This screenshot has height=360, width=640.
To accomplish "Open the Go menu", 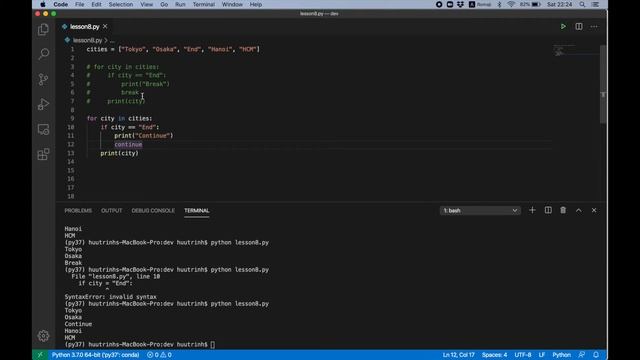I will [164, 4].
